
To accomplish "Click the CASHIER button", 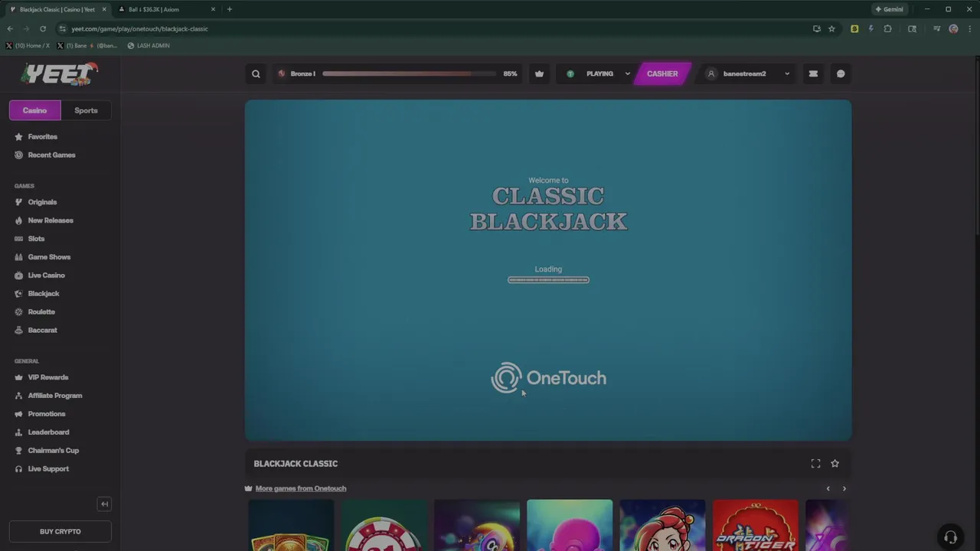I will point(662,74).
